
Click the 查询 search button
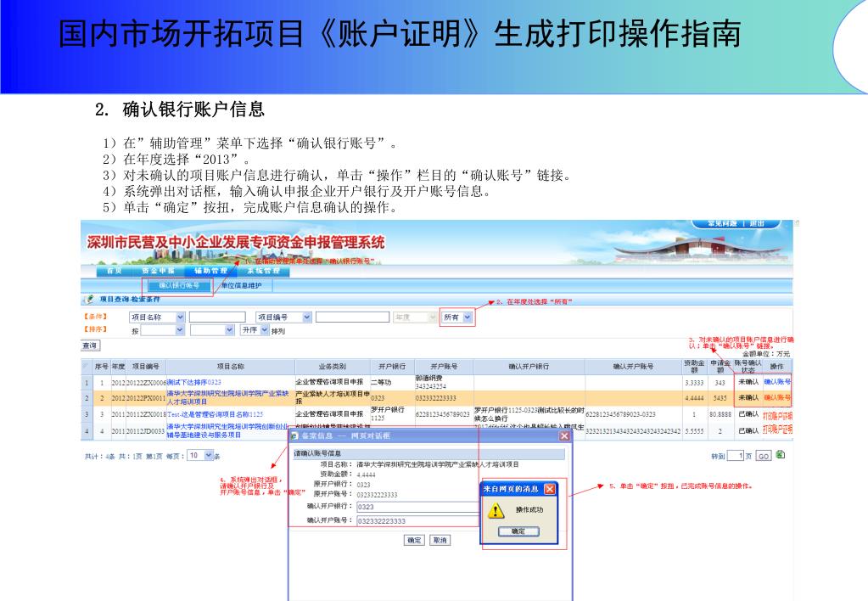(90, 345)
